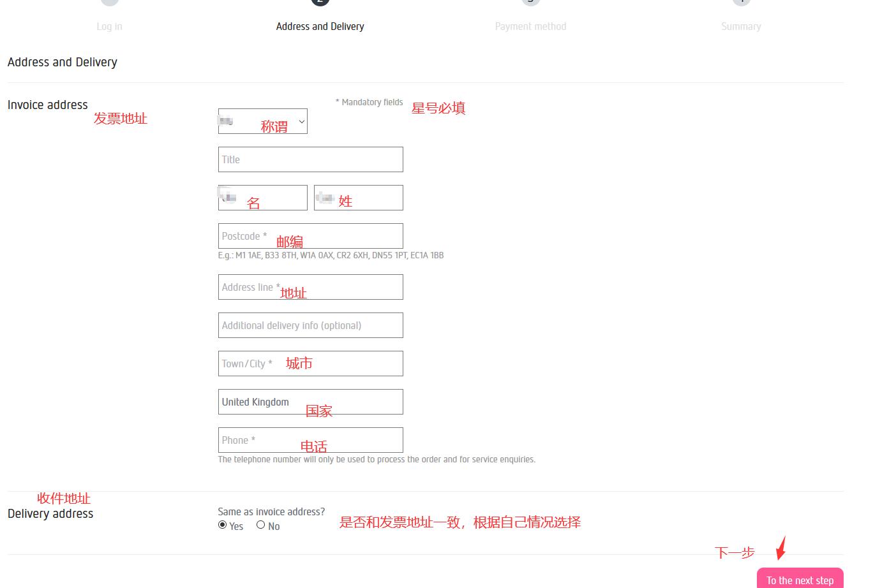Click the first name field
The width and height of the screenshot is (896, 588).
[x=262, y=198]
